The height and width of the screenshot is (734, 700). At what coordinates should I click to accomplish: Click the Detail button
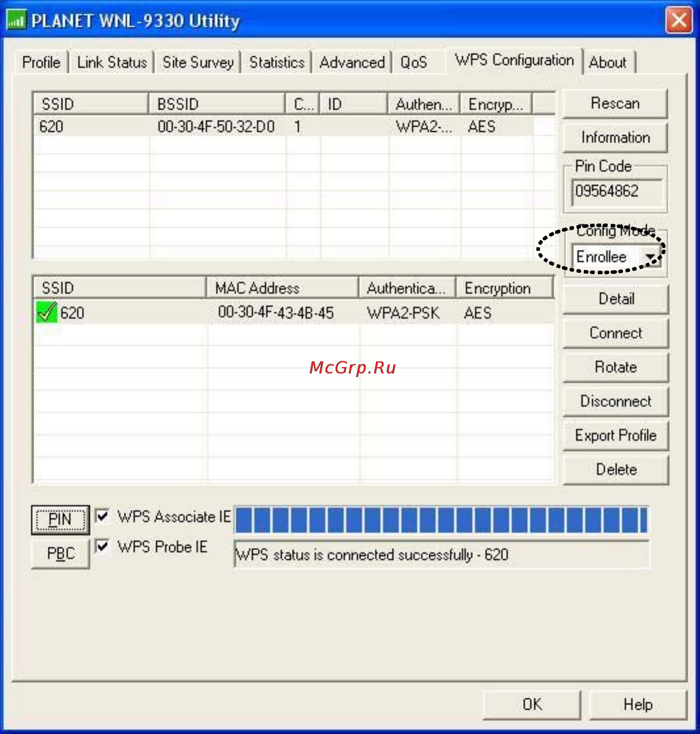616,299
